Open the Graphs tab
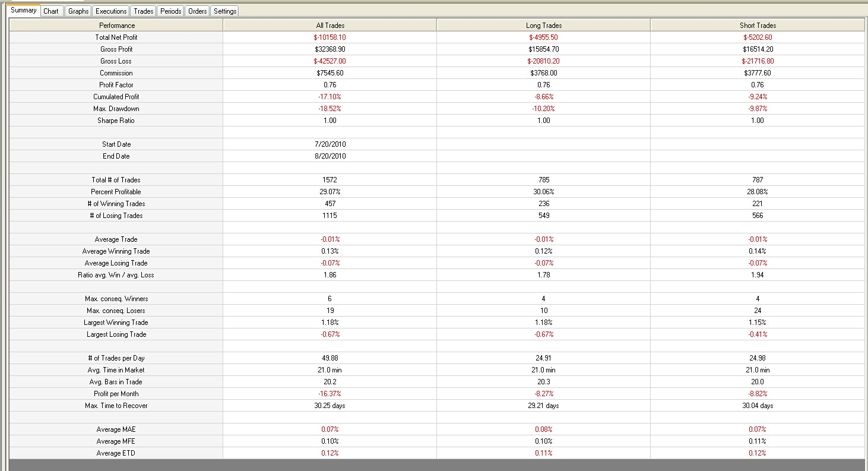The image size is (868, 471). coord(78,11)
